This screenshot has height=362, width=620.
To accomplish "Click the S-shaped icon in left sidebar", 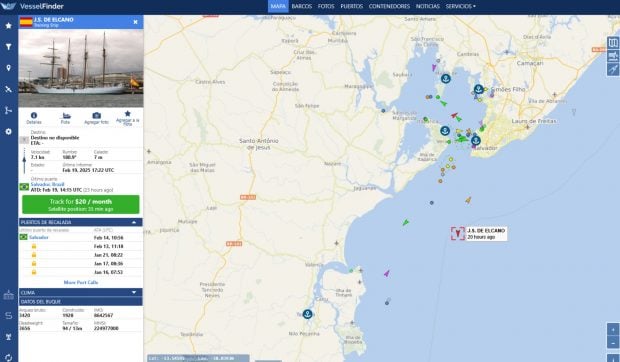I will point(8,315).
